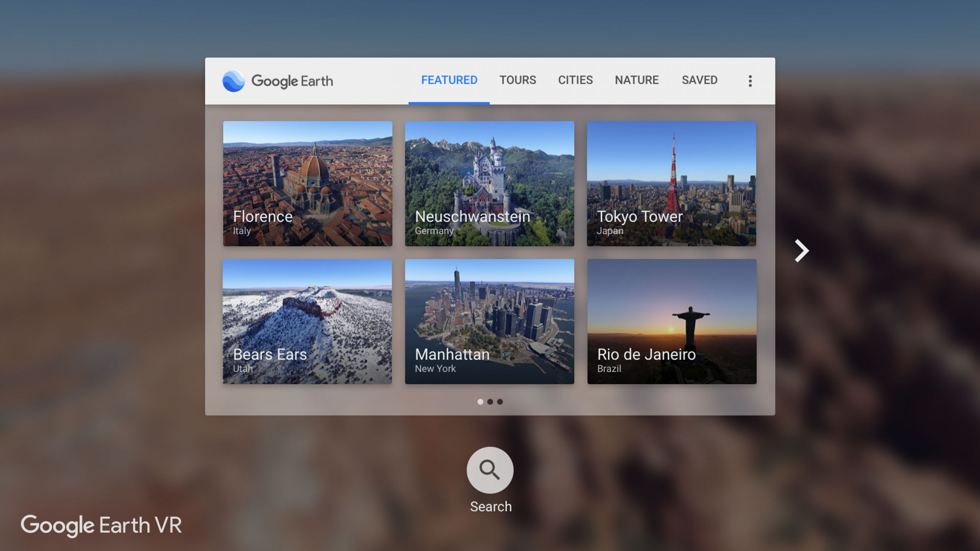Select the Neuschwanstein, Germany destination
This screenshot has height=551, width=980.
click(489, 184)
